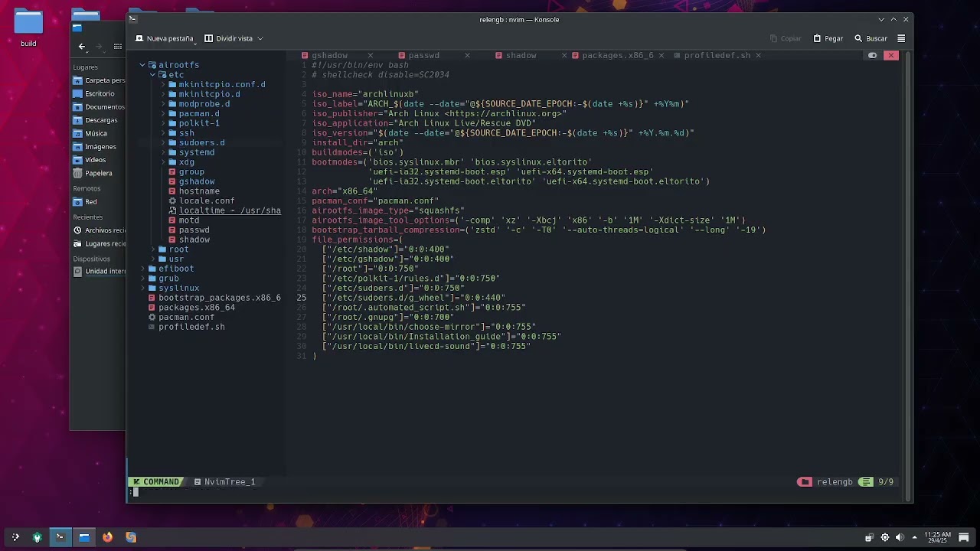This screenshot has height=551, width=980.
Task: Click the Konsole taskbar entry
Action: point(60,537)
